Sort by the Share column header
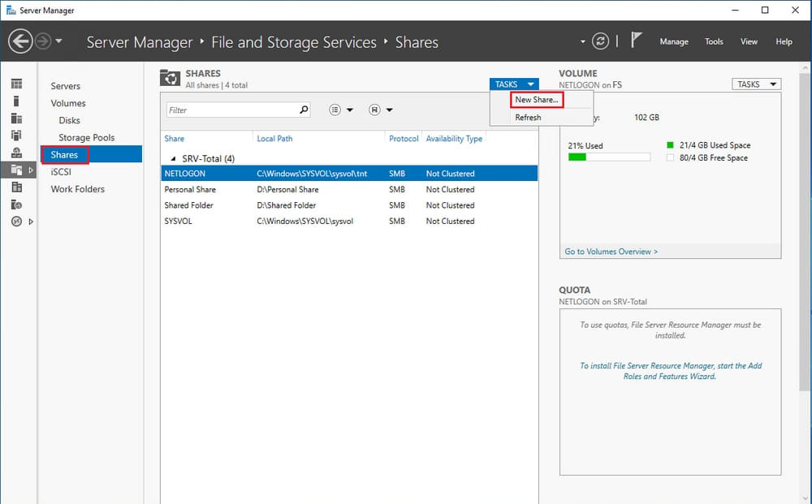Screen dimensions: 812x504 click(x=174, y=139)
